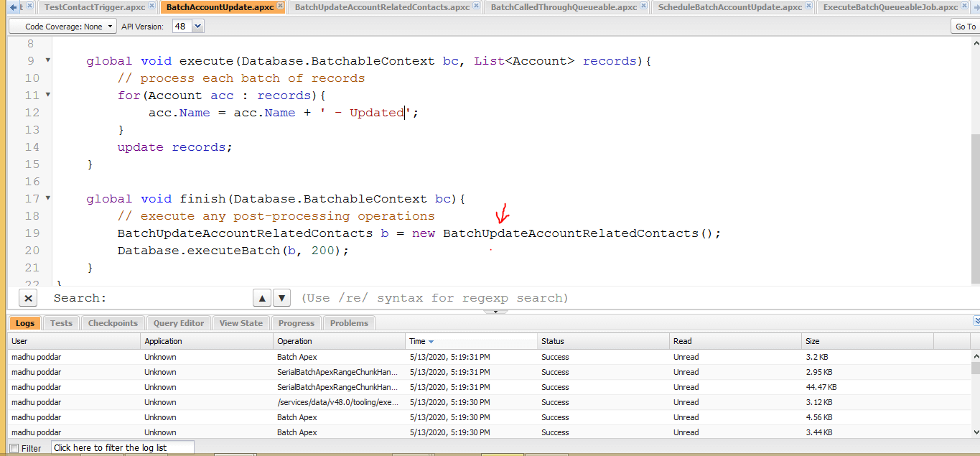Viewport: 980px width, 456px height.
Task: Close the TestContactTrigger.apxc tab
Action: coord(151,6)
